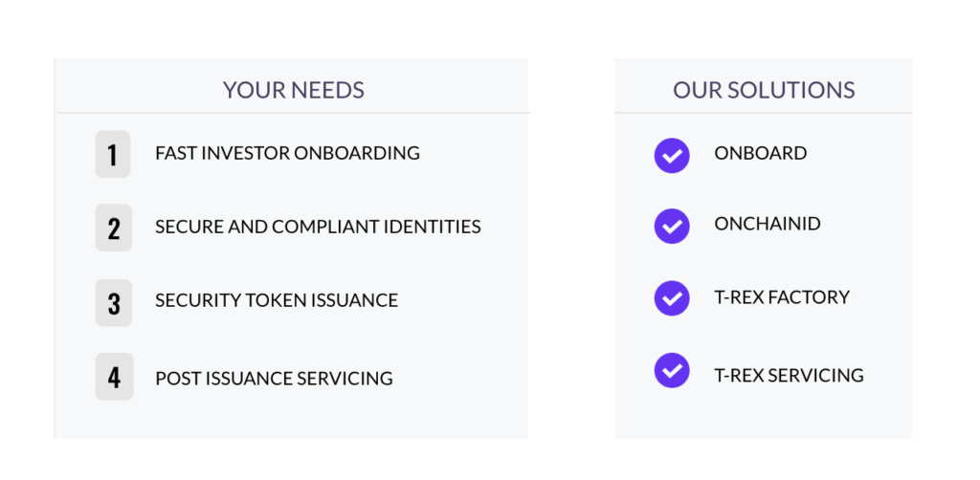Open the FAST INVESTOR ONBOARDING item
Screen dimensions: 980x480
tap(287, 153)
